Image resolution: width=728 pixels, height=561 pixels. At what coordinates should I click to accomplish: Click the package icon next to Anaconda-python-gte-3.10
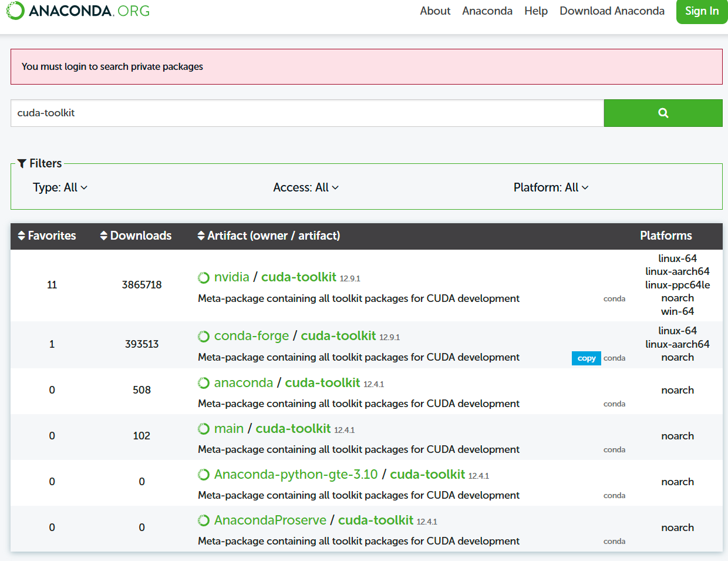pyautogui.click(x=204, y=475)
